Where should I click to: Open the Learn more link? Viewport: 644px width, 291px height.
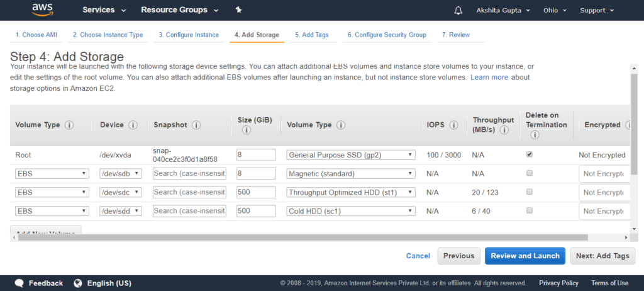point(489,77)
